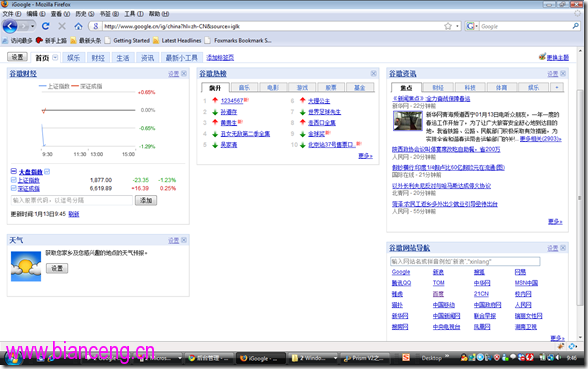Click the news photo thumbnail
Viewport: 588px width, 369px height.
point(407,121)
